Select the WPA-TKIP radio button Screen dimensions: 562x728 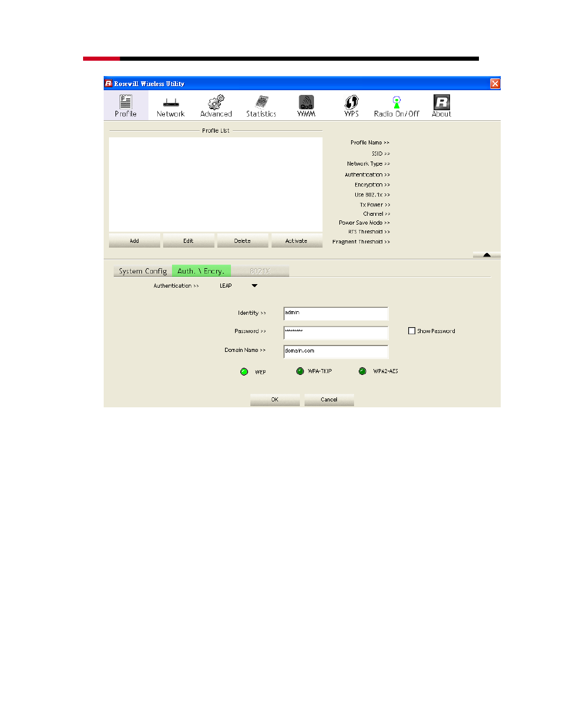coord(300,371)
